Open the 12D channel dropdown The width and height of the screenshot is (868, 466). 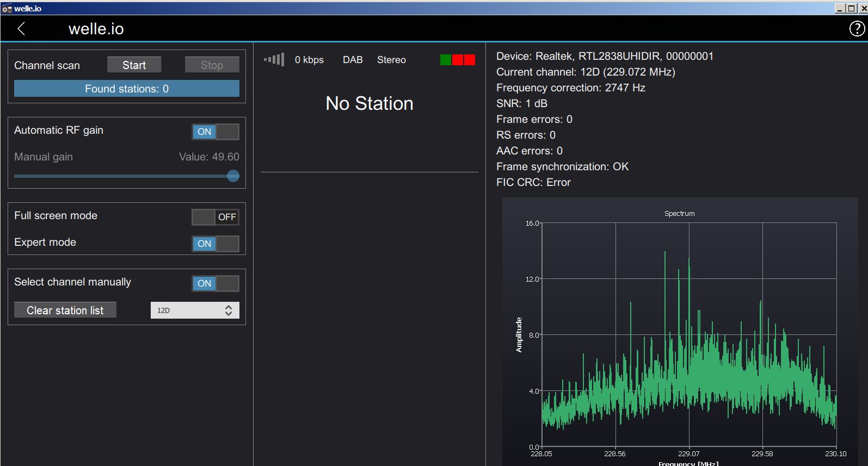188,310
